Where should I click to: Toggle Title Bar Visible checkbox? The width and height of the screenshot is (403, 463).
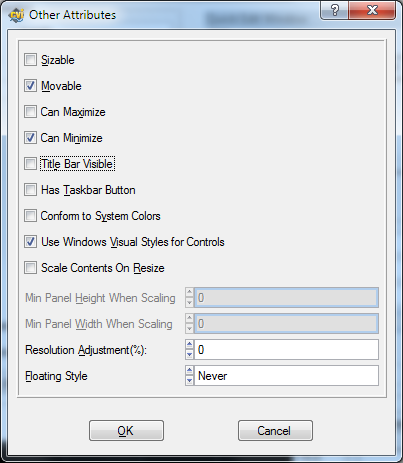(x=30, y=164)
